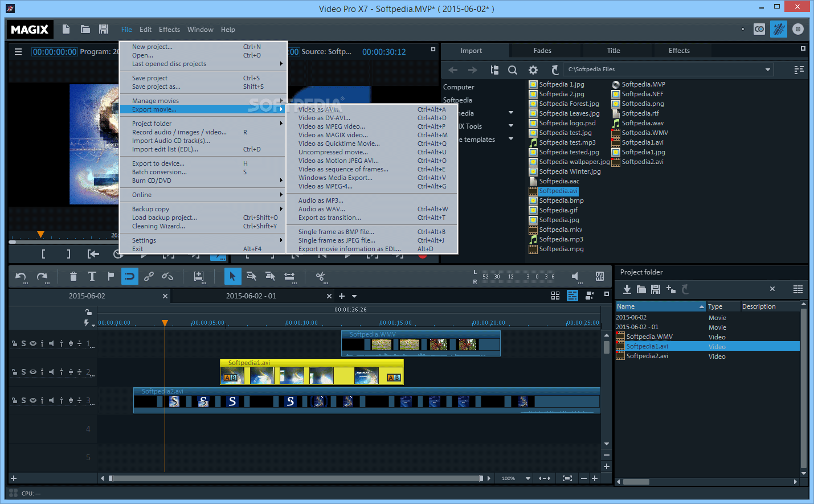The height and width of the screenshot is (504, 814).
Task: Toggle eye visibility of track 2
Action: click(33, 372)
